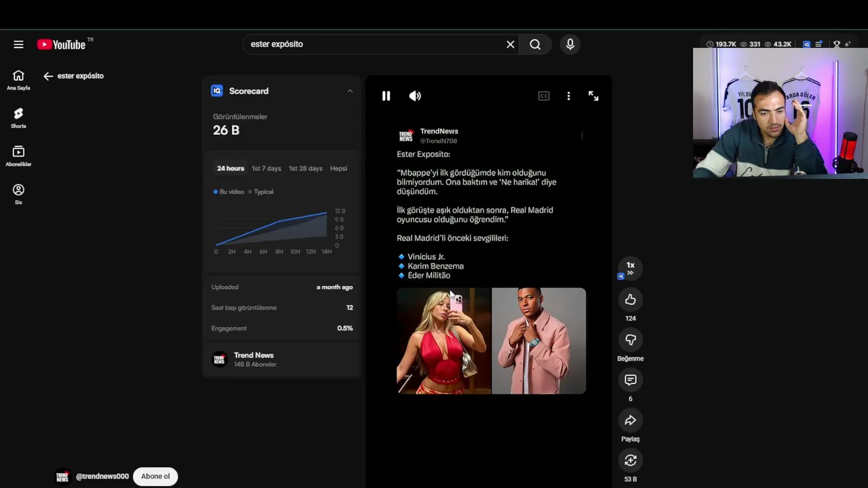Click the 26 B Görüntülenmeler value
The height and width of the screenshot is (488, 868).
pyautogui.click(x=226, y=130)
